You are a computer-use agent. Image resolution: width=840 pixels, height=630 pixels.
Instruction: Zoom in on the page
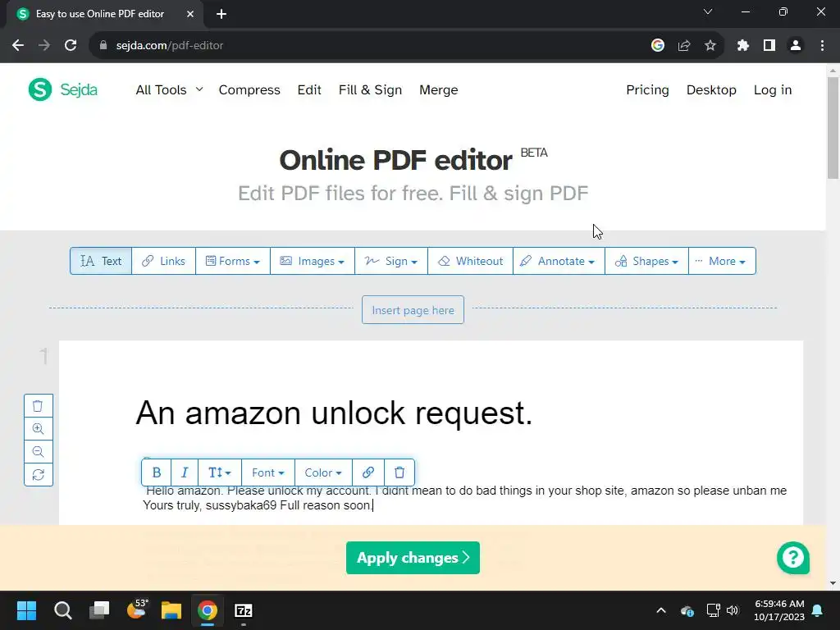(38, 428)
